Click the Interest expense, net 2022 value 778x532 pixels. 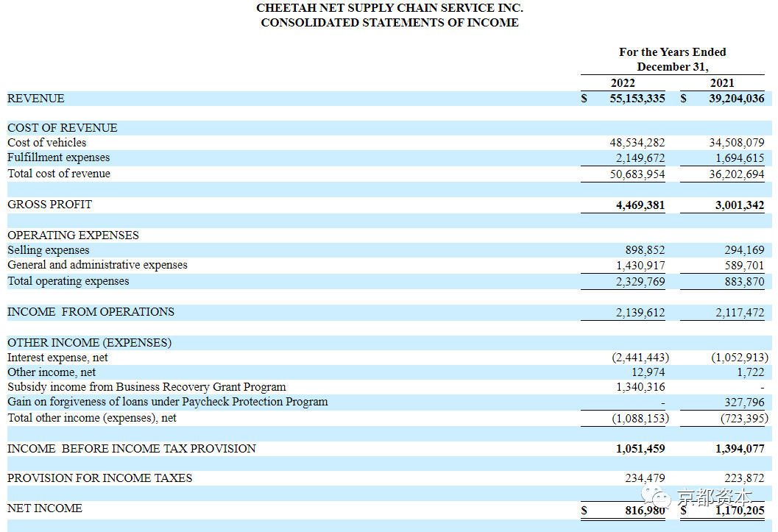click(x=640, y=357)
